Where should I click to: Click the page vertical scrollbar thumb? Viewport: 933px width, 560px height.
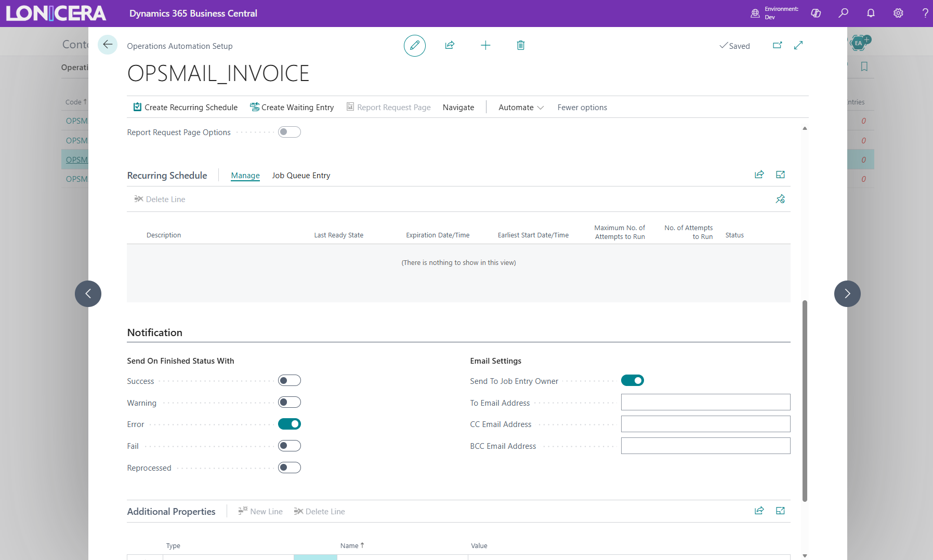805,401
